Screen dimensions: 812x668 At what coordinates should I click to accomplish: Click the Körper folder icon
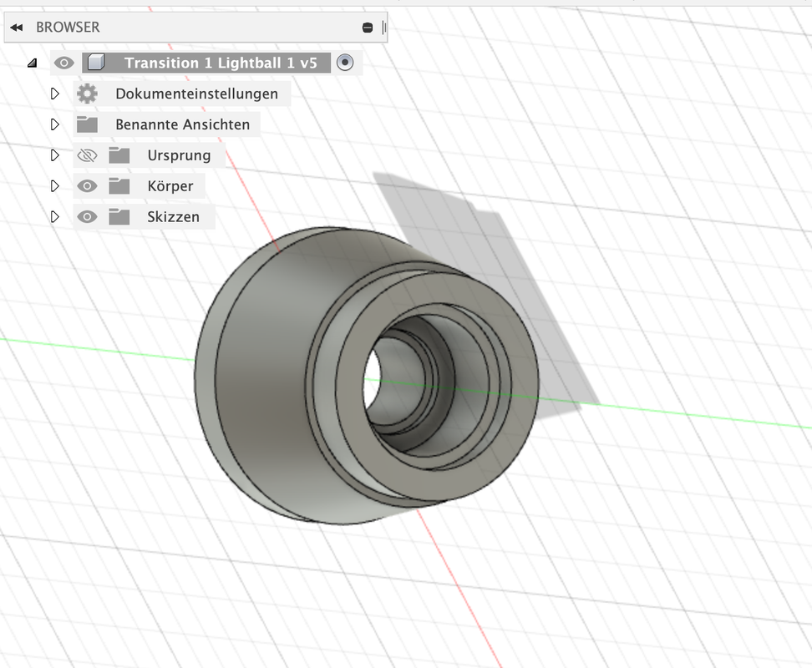pyautogui.click(x=119, y=185)
